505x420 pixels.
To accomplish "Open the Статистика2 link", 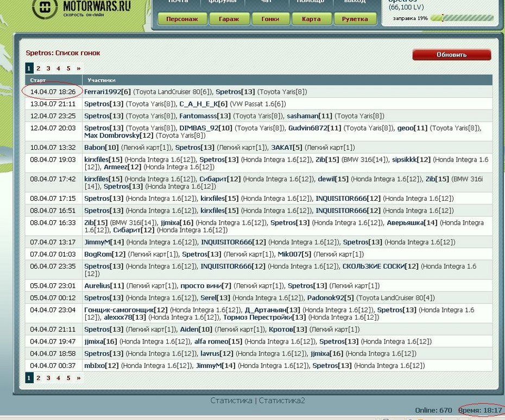I will (x=282, y=400).
